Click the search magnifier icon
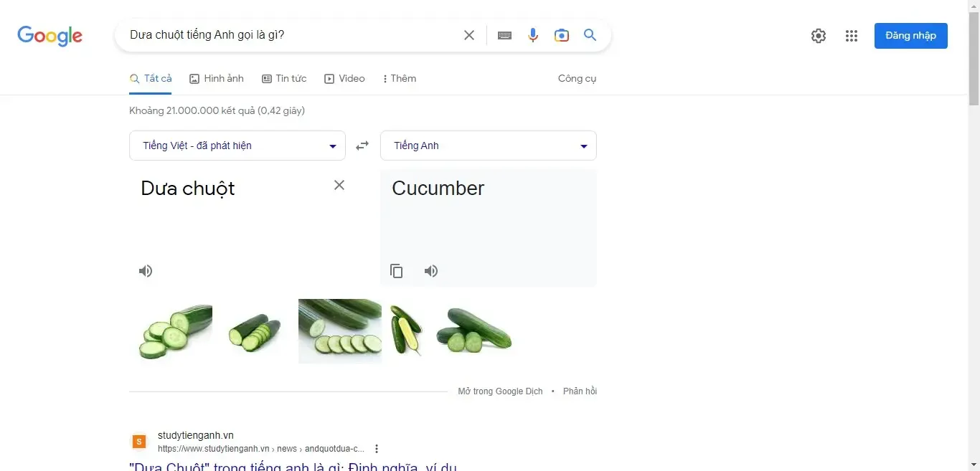 [590, 34]
